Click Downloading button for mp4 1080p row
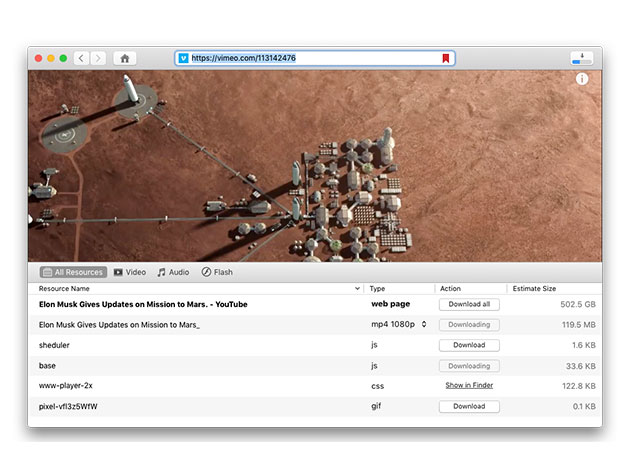 pyautogui.click(x=469, y=325)
